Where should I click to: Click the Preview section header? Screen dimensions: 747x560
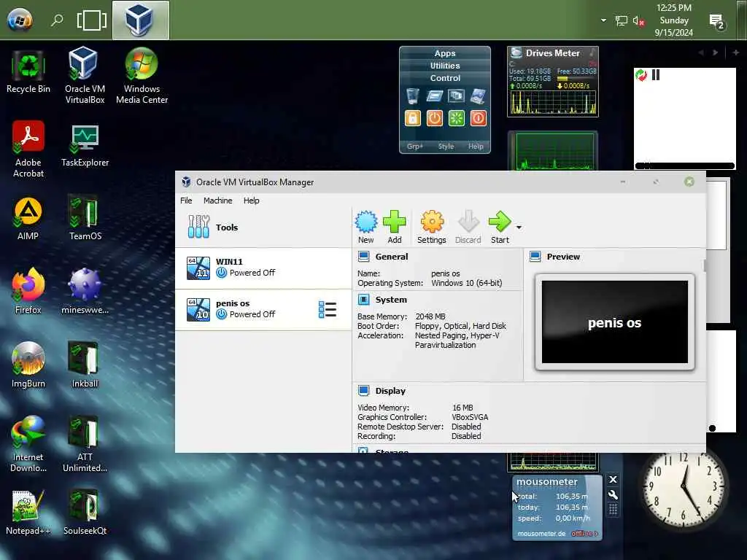[563, 257]
